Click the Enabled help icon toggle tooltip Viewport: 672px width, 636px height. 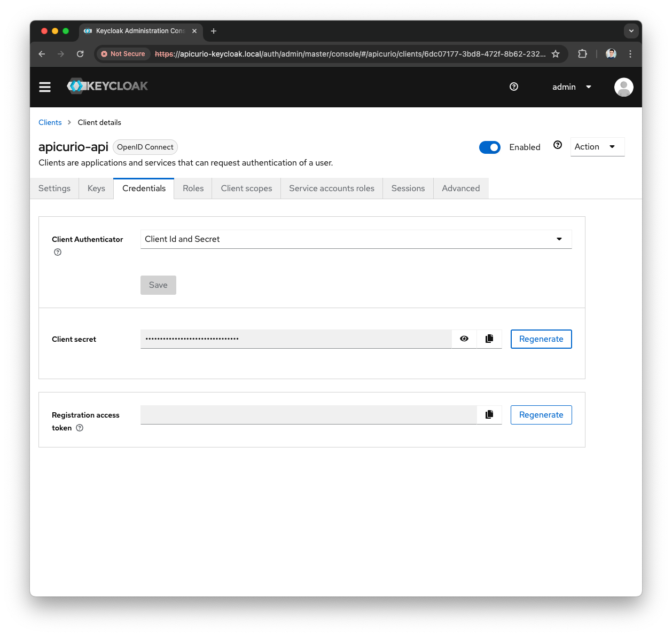coord(557,145)
